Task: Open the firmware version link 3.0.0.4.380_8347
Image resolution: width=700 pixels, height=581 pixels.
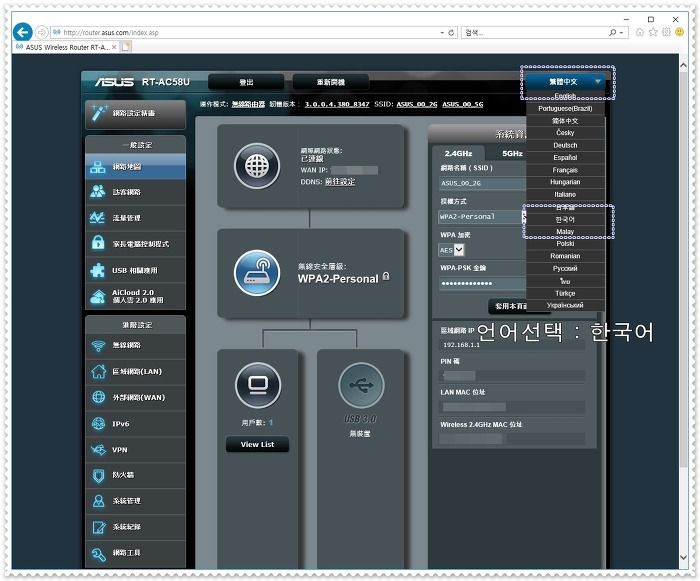Action: [x=337, y=104]
